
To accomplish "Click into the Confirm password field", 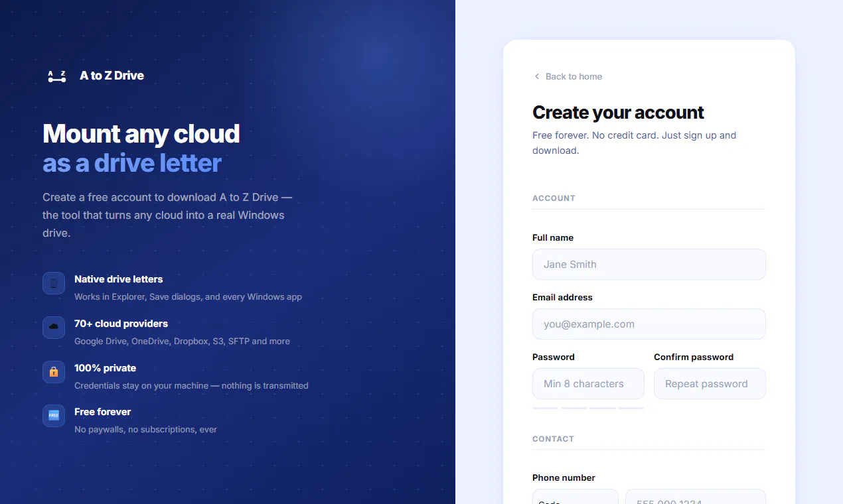I will (x=710, y=383).
